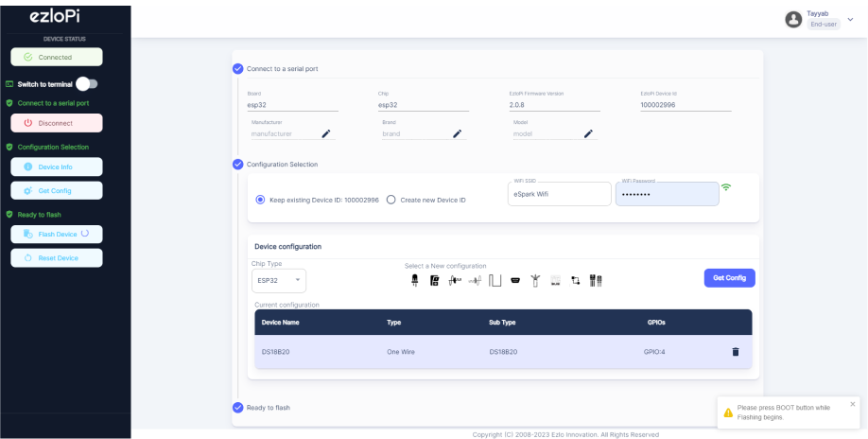Select the one-wire fiber cable configuration icon
868x439 pixels.
click(535, 281)
